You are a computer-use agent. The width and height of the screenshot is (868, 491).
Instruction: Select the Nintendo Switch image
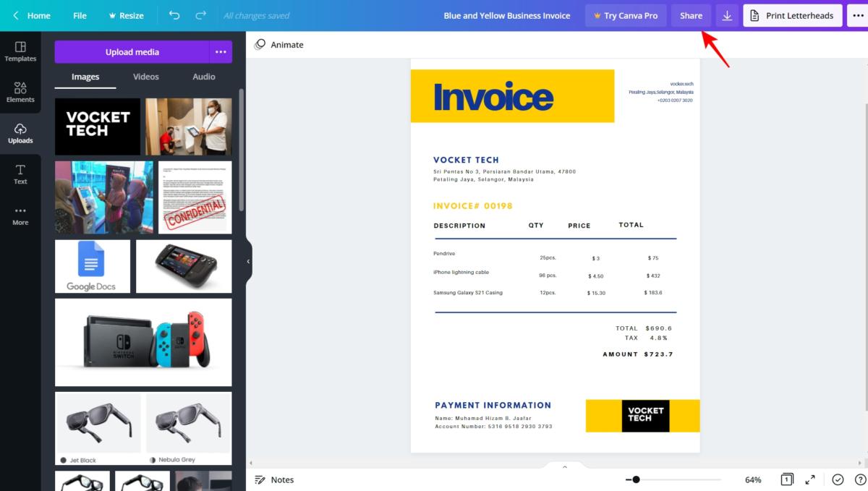143,342
